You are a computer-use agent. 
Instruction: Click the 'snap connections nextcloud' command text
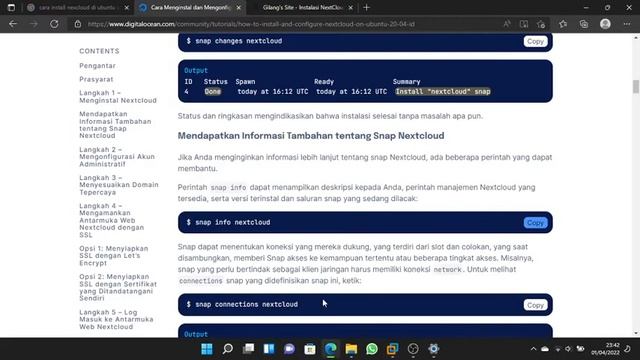(246, 304)
